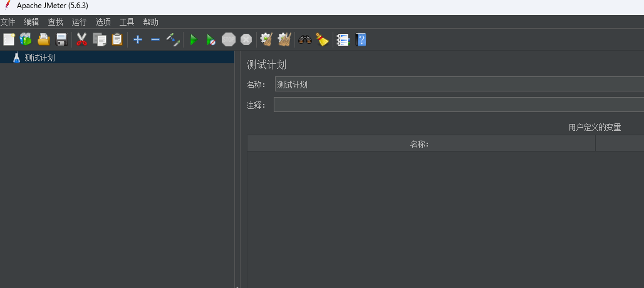Screen dimensions: 644x288
Task: Click the JMeter feather title icon
Action: pyautogui.click(x=7, y=6)
